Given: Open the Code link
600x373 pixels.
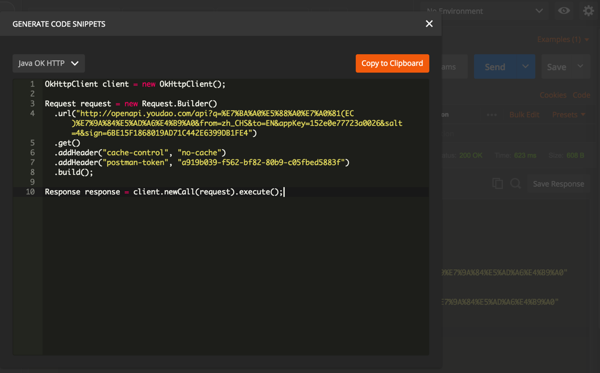Looking at the screenshot, I should 581,95.
